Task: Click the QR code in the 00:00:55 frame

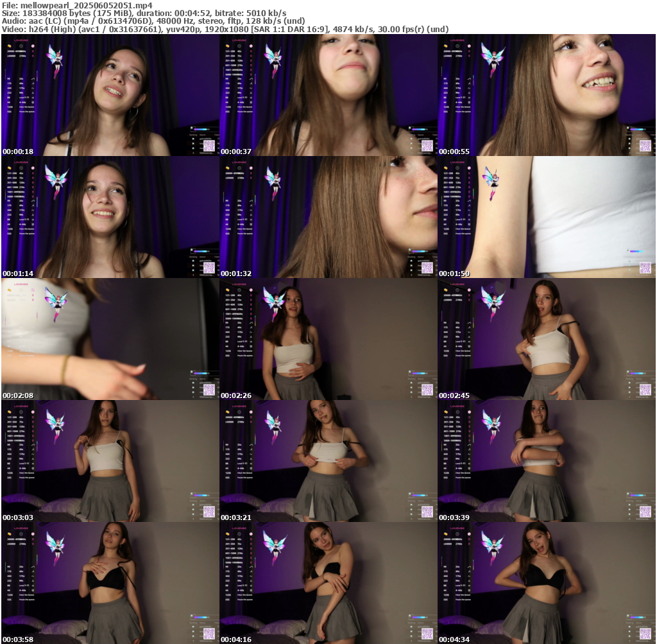Action: tap(645, 146)
